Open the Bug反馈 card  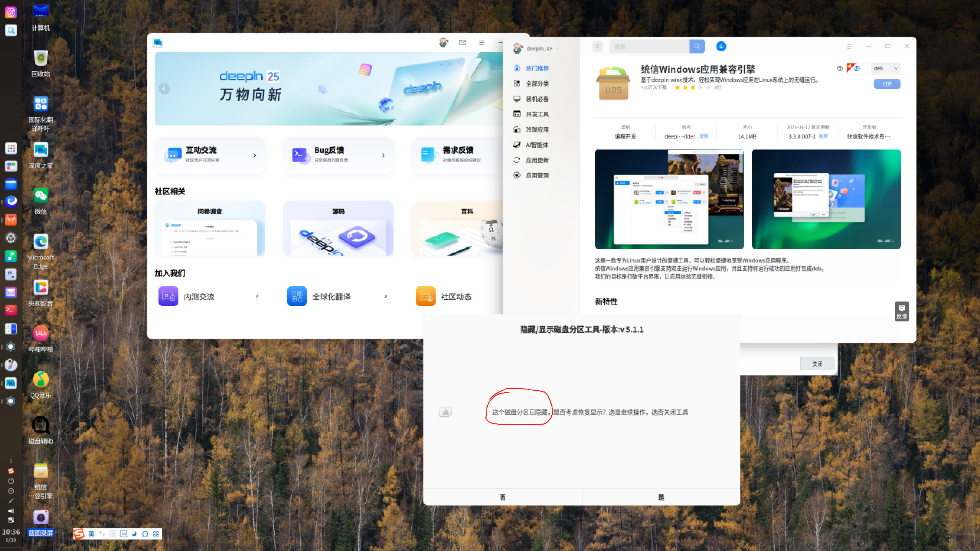338,155
